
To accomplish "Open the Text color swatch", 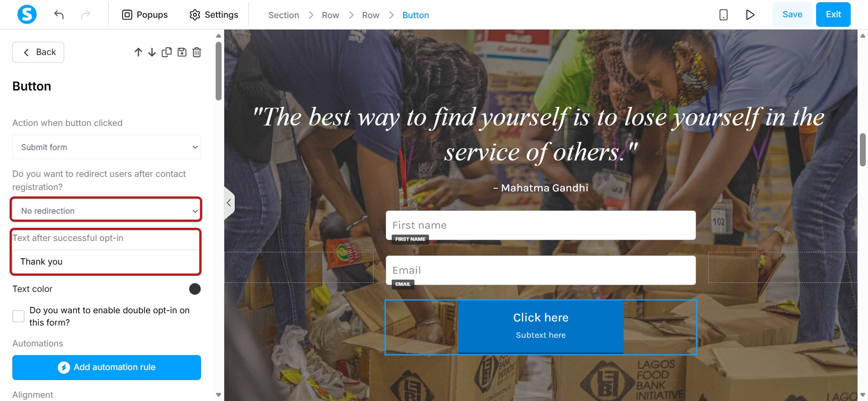I will 195,289.
